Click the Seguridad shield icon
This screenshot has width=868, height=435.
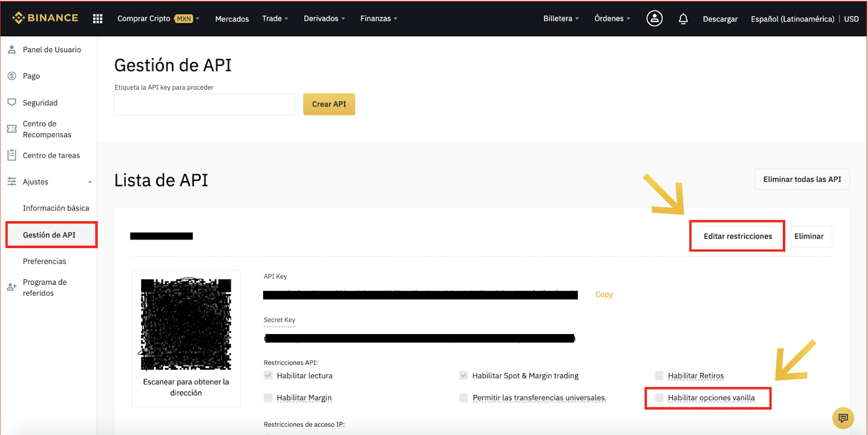(11, 102)
